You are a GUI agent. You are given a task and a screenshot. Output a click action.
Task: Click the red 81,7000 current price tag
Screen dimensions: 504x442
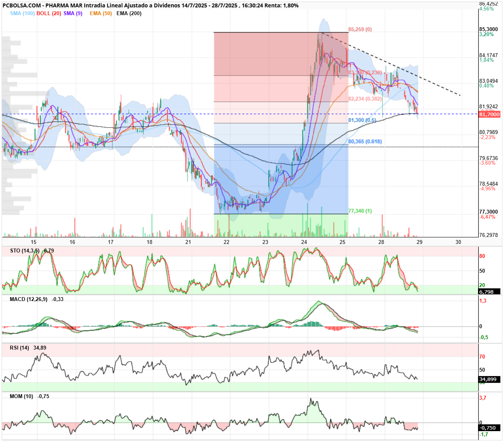click(489, 115)
